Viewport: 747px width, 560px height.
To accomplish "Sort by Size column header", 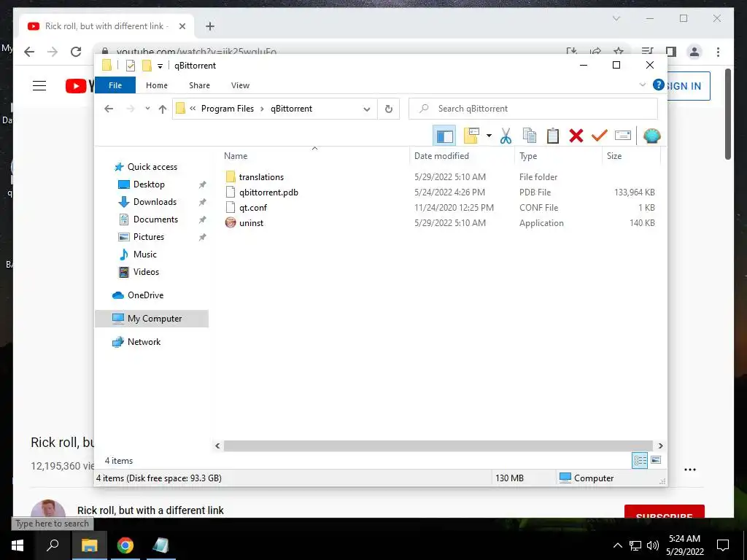I will [x=614, y=156].
